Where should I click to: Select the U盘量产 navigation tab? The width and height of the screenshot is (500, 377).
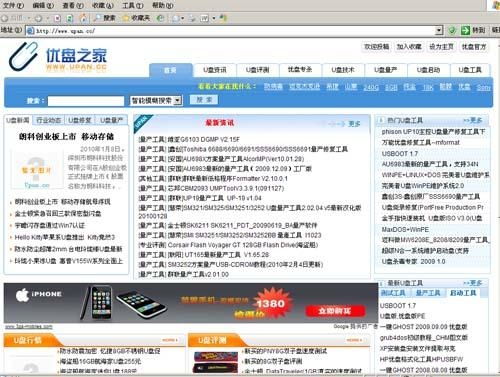click(385, 70)
